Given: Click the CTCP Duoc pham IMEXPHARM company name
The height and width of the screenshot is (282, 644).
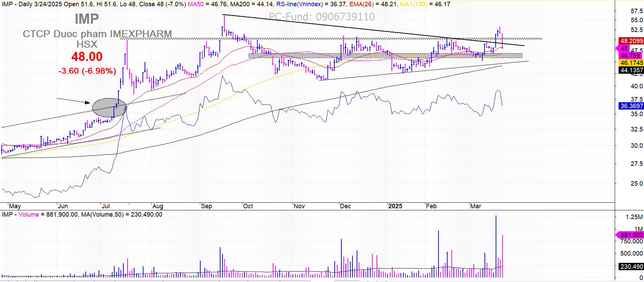Looking at the screenshot, I should [97, 34].
